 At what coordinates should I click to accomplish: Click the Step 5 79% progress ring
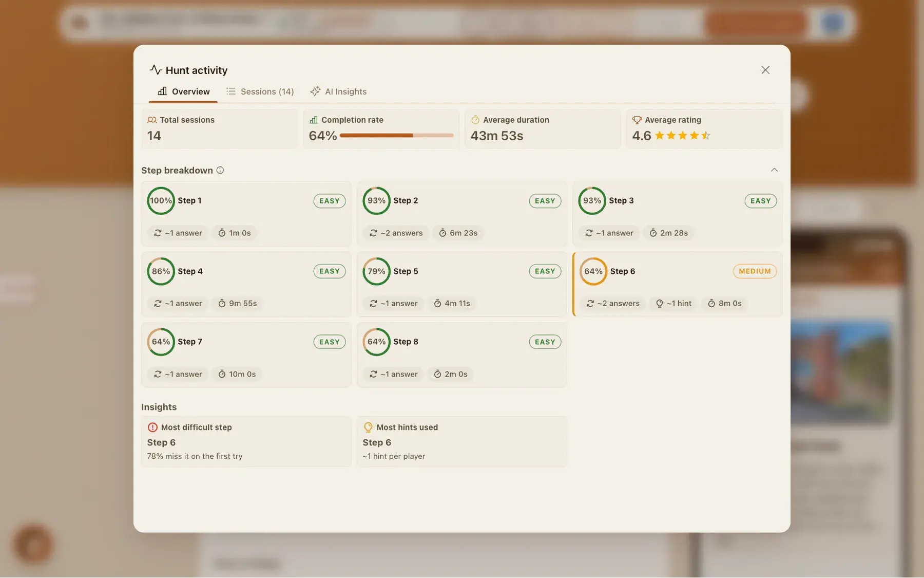point(376,271)
